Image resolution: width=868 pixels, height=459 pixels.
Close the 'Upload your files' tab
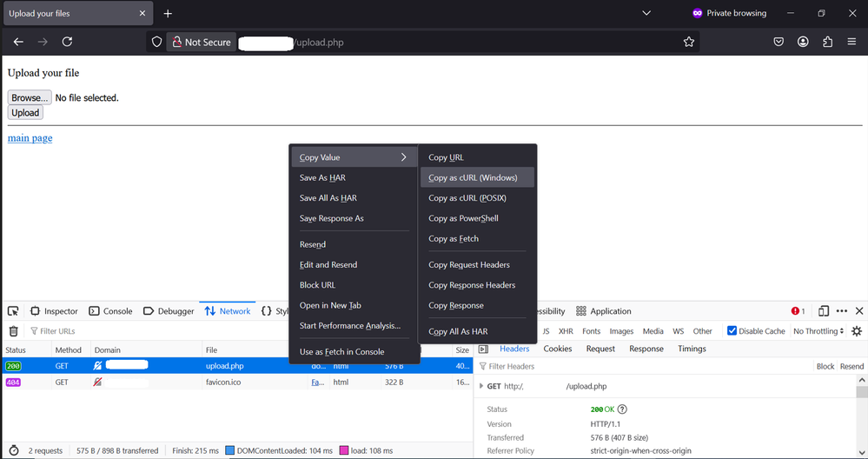click(142, 13)
